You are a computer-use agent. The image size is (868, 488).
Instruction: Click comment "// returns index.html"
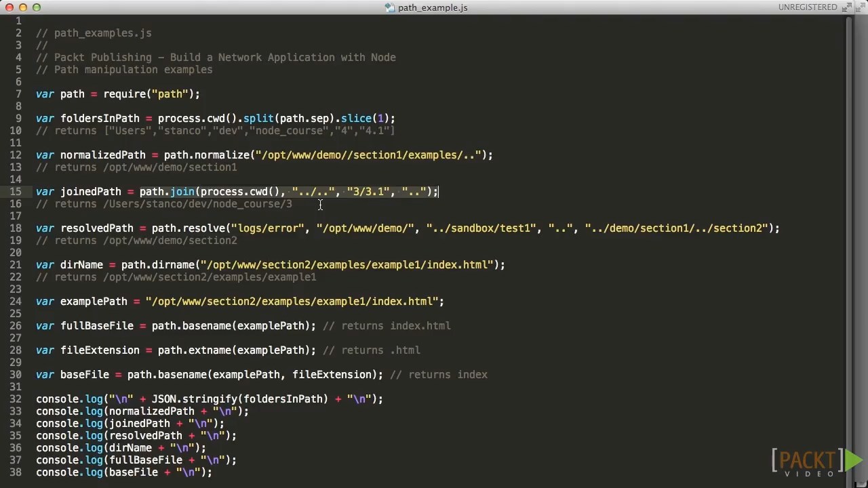[x=387, y=326]
